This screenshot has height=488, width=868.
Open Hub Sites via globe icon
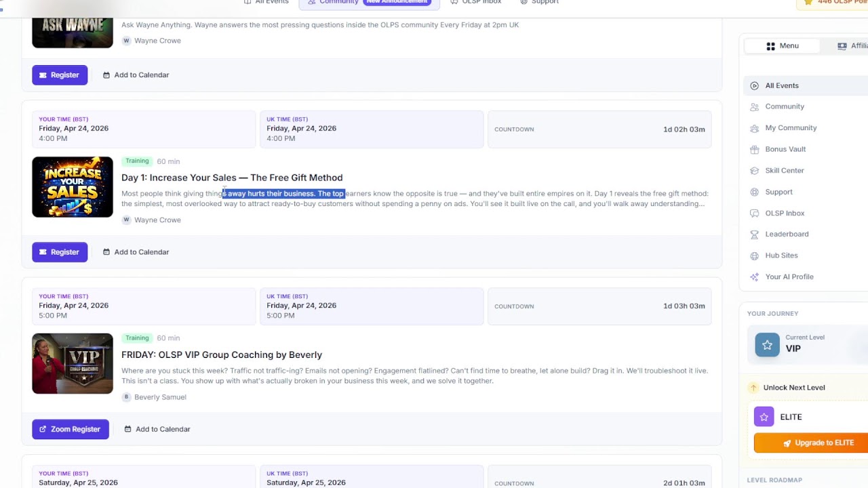point(754,256)
